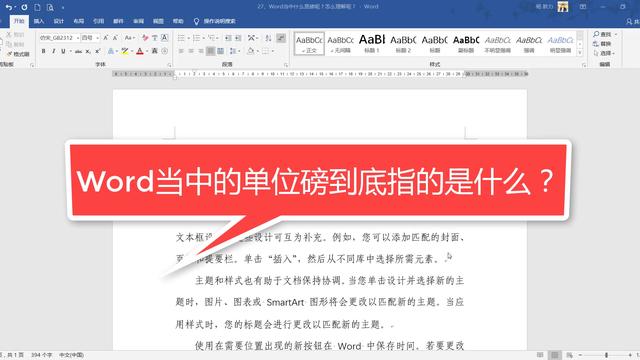Open text highlight color dropdown arrow
640x360 pixels.
[132, 51]
